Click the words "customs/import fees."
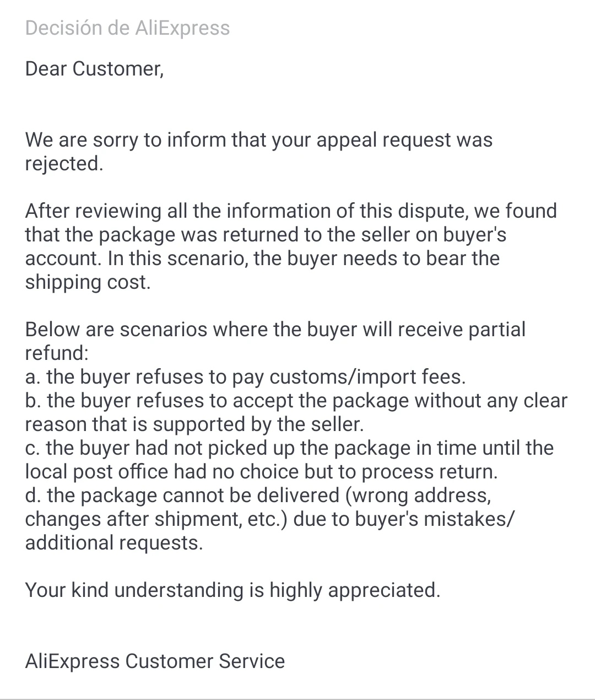This screenshot has height=700, width=595. point(367,377)
